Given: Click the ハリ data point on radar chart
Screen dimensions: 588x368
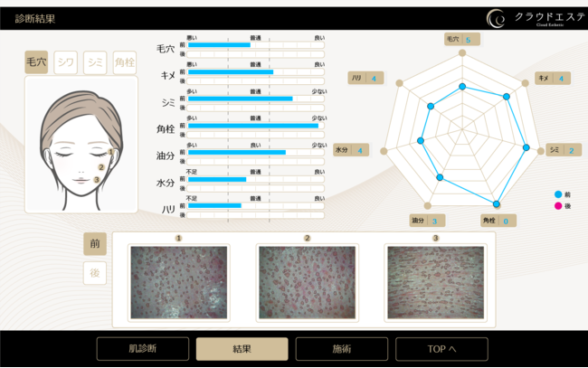Looking at the screenshot, I should tap(431, 107).
